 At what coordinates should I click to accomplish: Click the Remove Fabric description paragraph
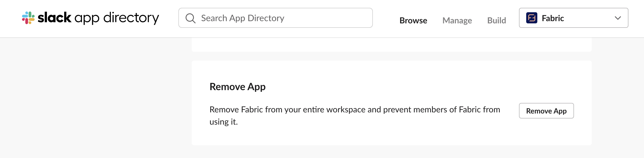click(355, 115)
